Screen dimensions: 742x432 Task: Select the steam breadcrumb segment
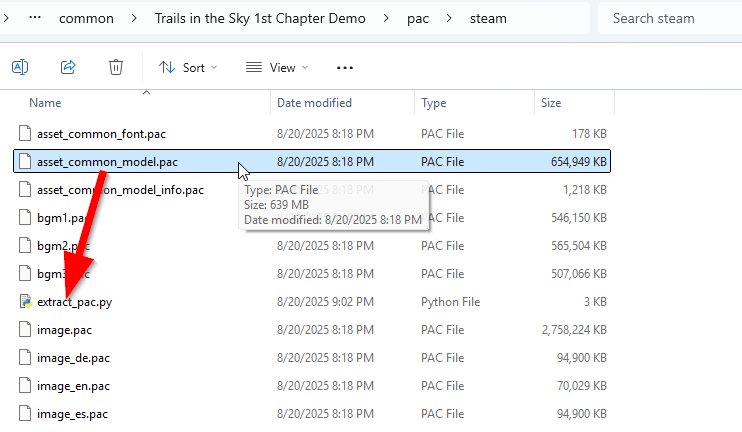pos(488,18)
